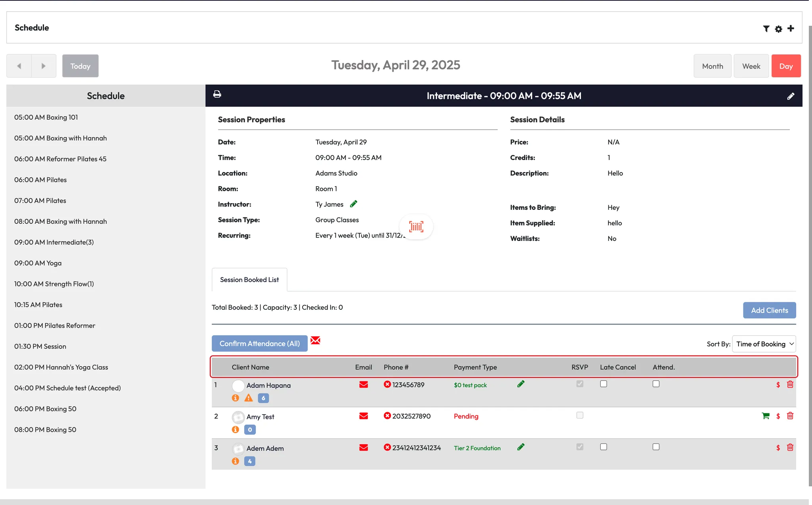Tick Attend. checkbox for Adem Adem
This screenshot has height=505, width=812.
656,447
